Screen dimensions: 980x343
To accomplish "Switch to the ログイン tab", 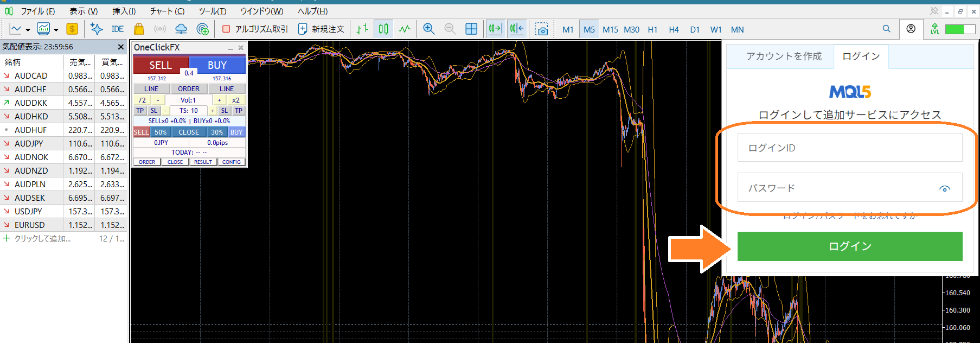I will point(861,56).
